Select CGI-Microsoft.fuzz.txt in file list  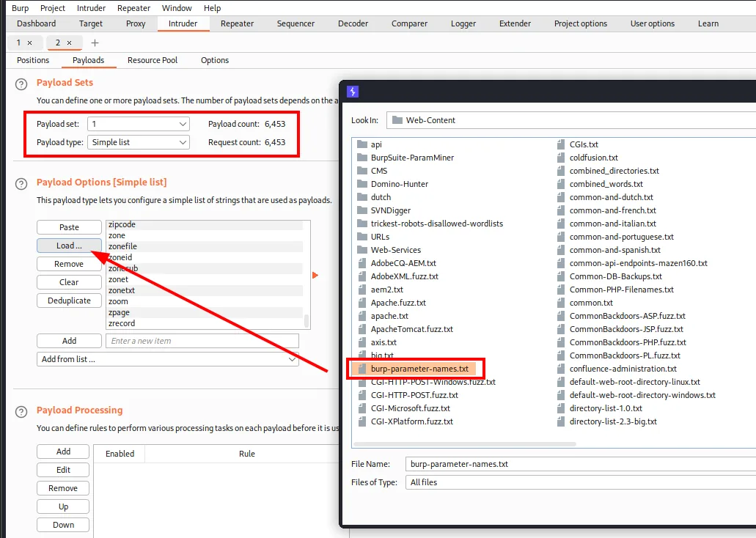pyautogui.click(x=411, y=408)
